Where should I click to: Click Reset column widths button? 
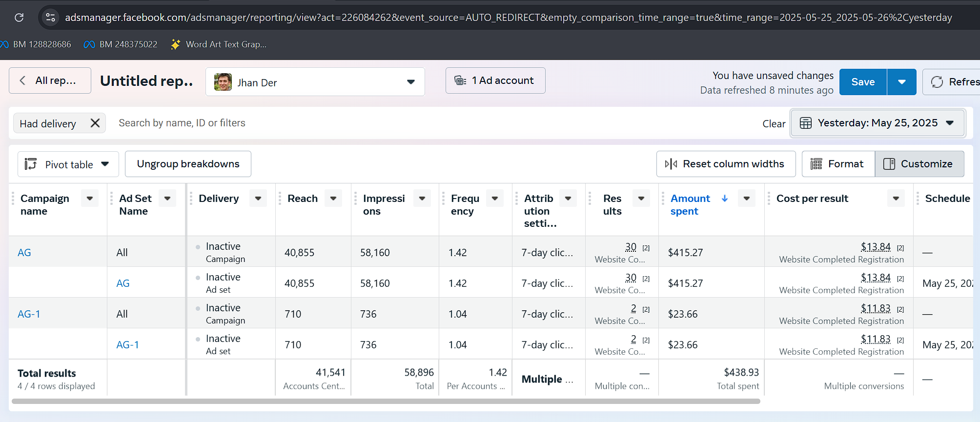point(726,164)
